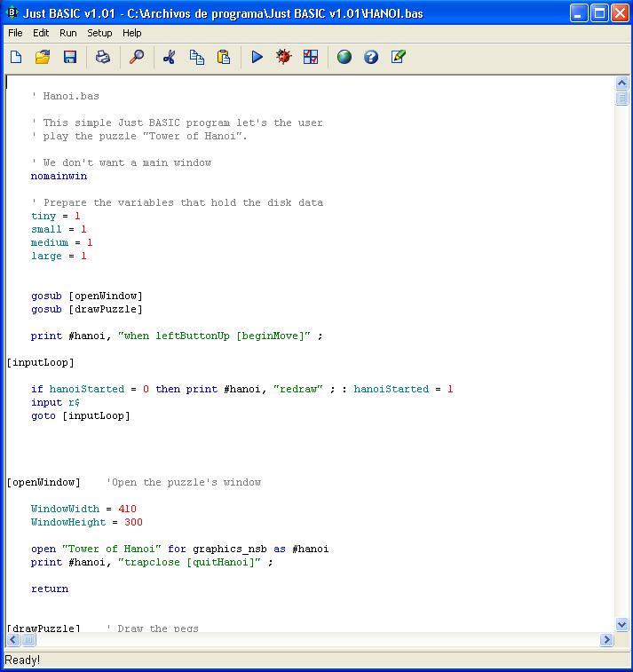This screenshot has height=672, width=633.
Task: Click the "We don't want a main window" comment
Action: 122,162
